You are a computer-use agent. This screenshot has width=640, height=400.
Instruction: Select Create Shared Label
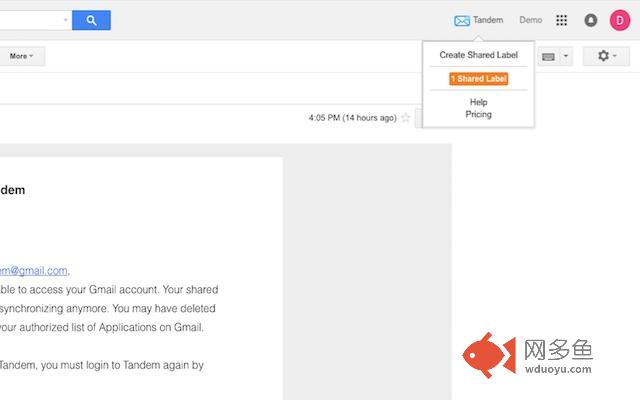tap(478, 55)
